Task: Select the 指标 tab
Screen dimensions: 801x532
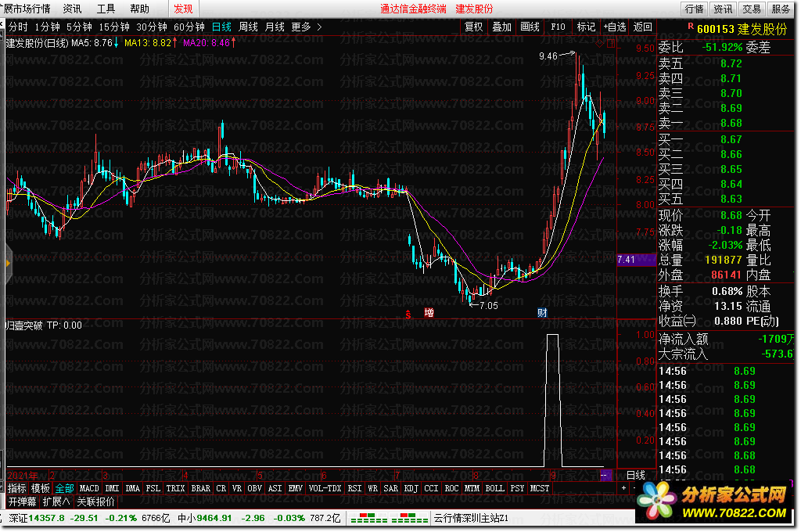Action: pos(17,488)
